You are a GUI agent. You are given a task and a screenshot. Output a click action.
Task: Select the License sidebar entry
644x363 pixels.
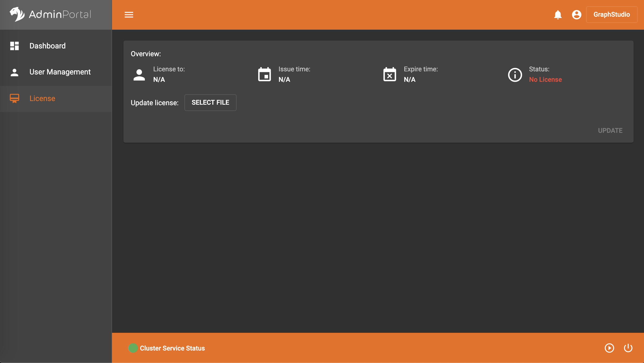(x=42, y=98)
